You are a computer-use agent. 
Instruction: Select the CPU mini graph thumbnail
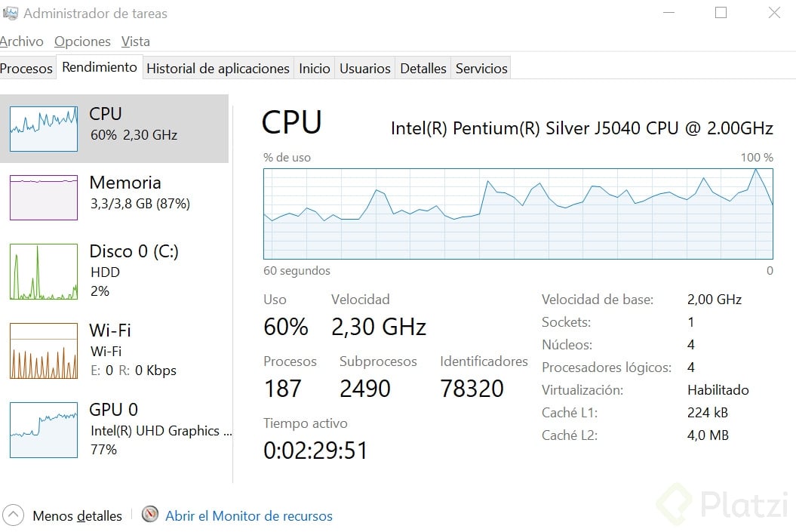[44, 129]
